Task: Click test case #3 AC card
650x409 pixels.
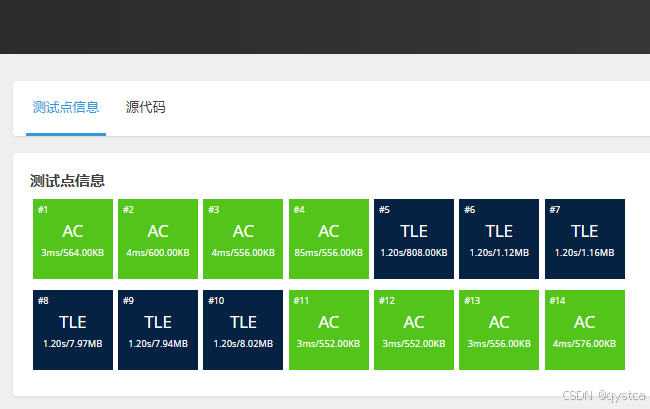Action: pyautogui.click(x=243, y=239)
